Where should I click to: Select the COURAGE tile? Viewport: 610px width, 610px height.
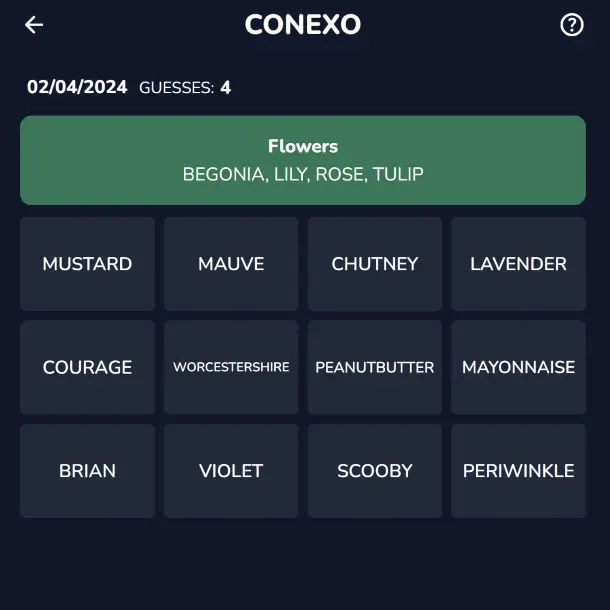(87, 367)
